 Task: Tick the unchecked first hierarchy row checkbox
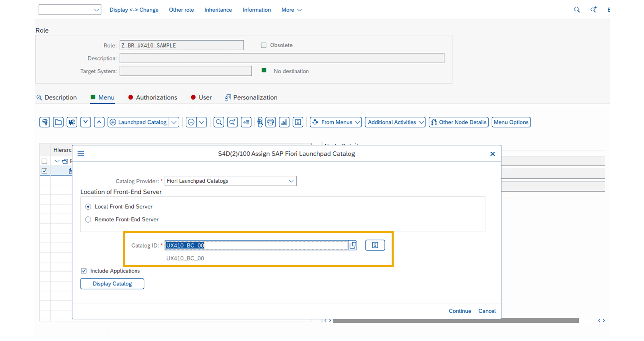[x=44, y=161]
